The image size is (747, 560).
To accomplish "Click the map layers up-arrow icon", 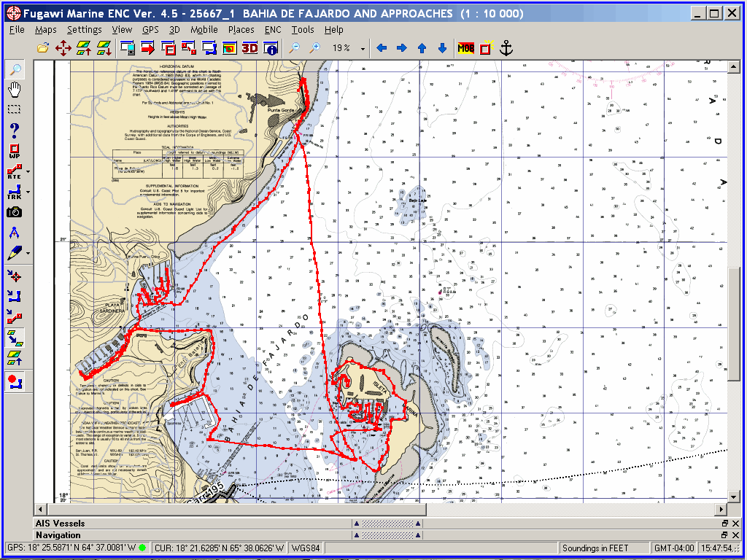I will [84, 47].
